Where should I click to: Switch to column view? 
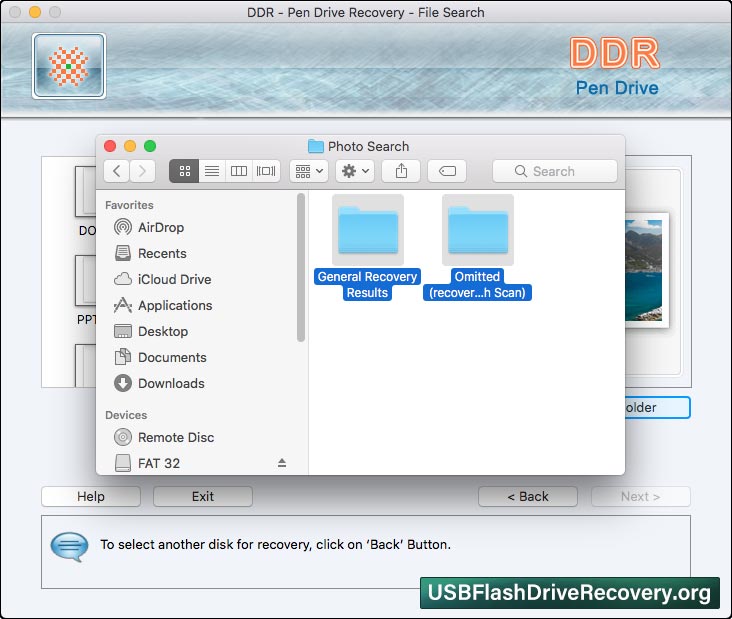(x=239, y=171)
